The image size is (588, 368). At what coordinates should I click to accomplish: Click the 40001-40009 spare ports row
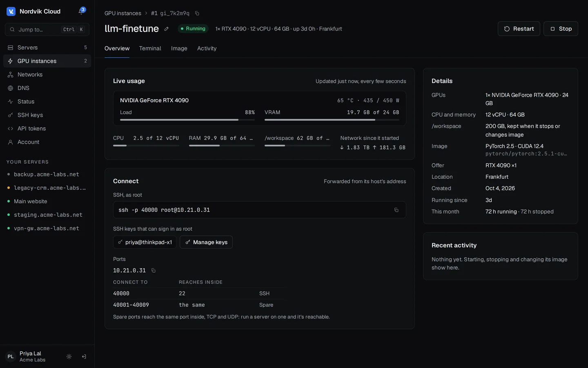click(199, 305)
